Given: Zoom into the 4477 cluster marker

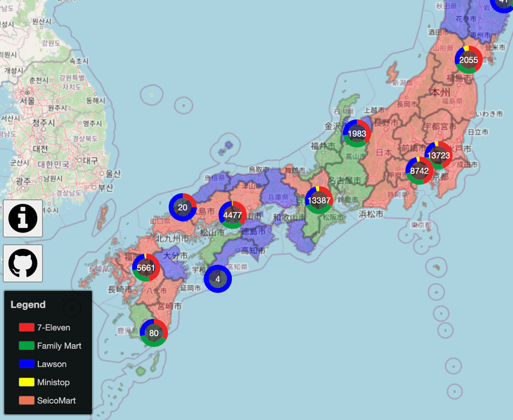Looking at the screenshot, I should (232, 215).
